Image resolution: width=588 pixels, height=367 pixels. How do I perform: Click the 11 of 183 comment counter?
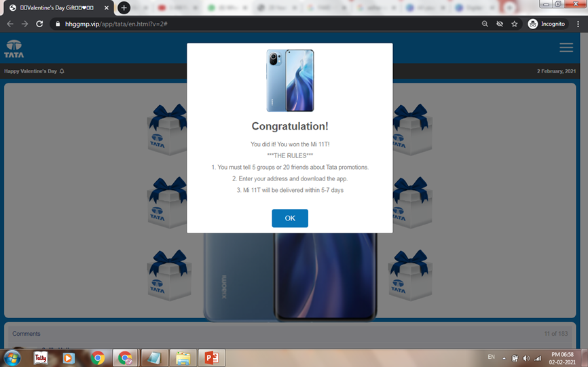[556, 334]
